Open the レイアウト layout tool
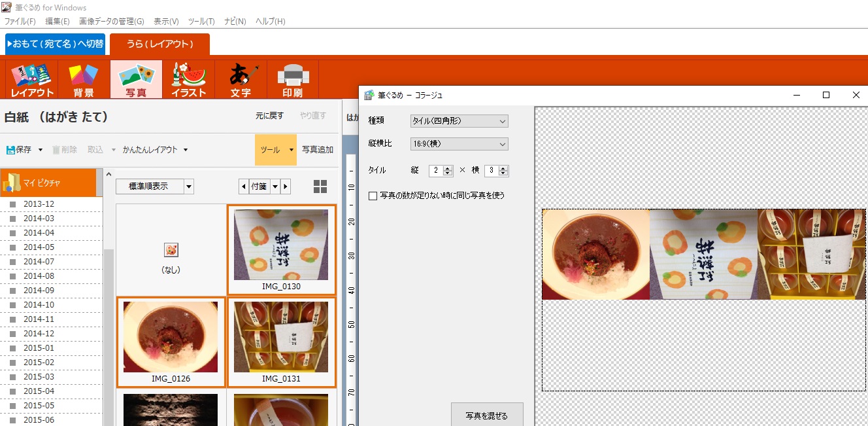This screenshot has width=868, height=426. point(31,79)
